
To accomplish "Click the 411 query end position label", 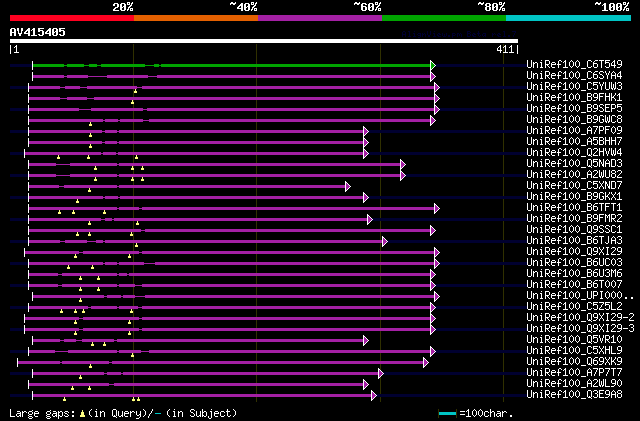I will (505, 49).
